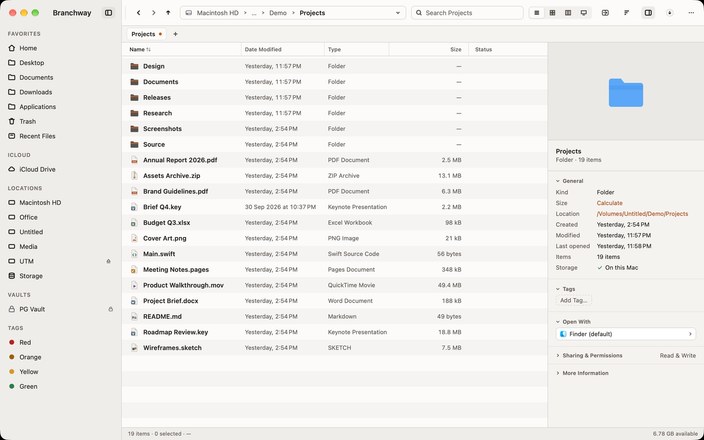
Task: Expand Sharing & Permissions section
Action: coord(558,356)
